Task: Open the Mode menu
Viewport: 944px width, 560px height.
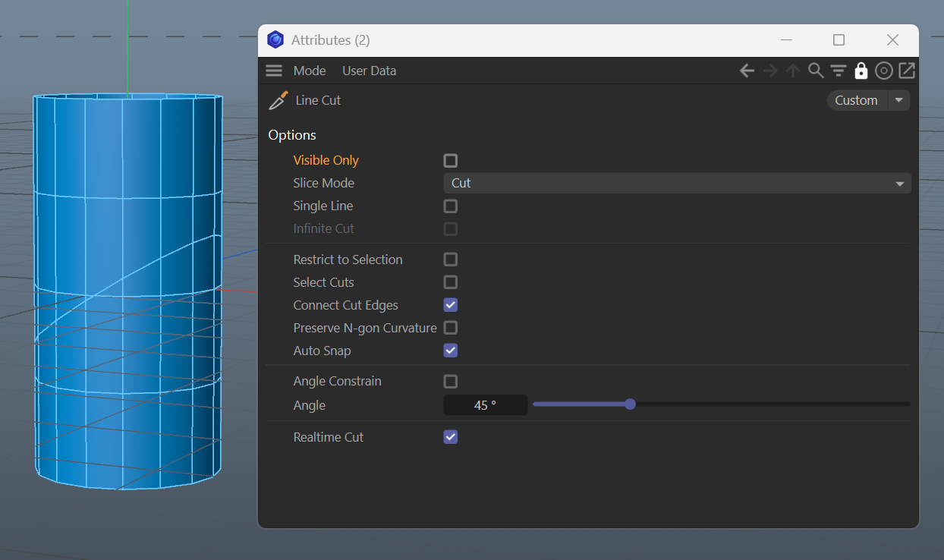Action: coord(310,71)
